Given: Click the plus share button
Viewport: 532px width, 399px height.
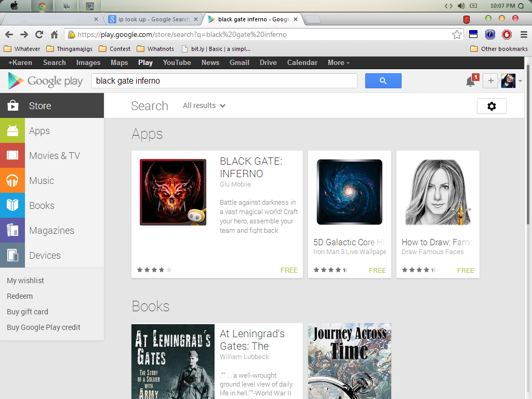Looking at the screenshot, I should pyautogui.click(x=490, y=81).
